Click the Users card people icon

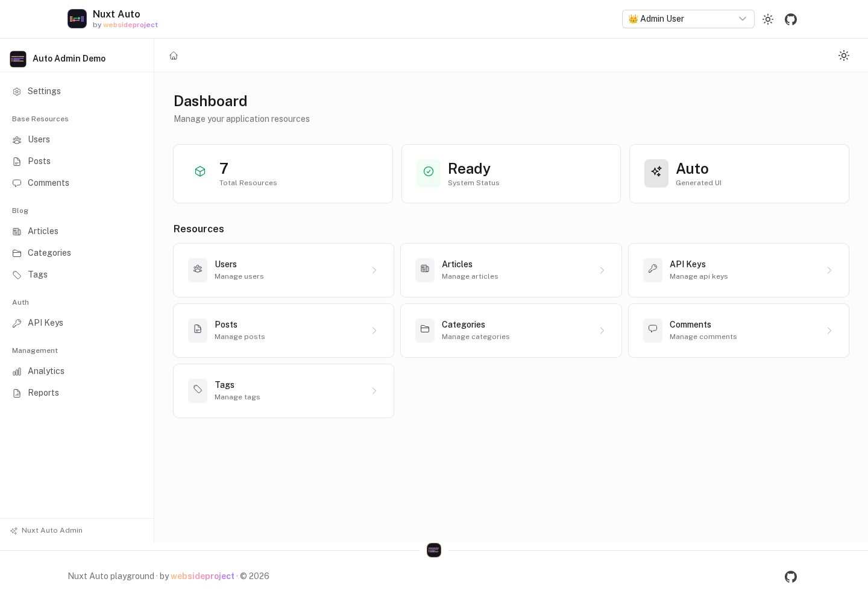click(x=198, y=269)
